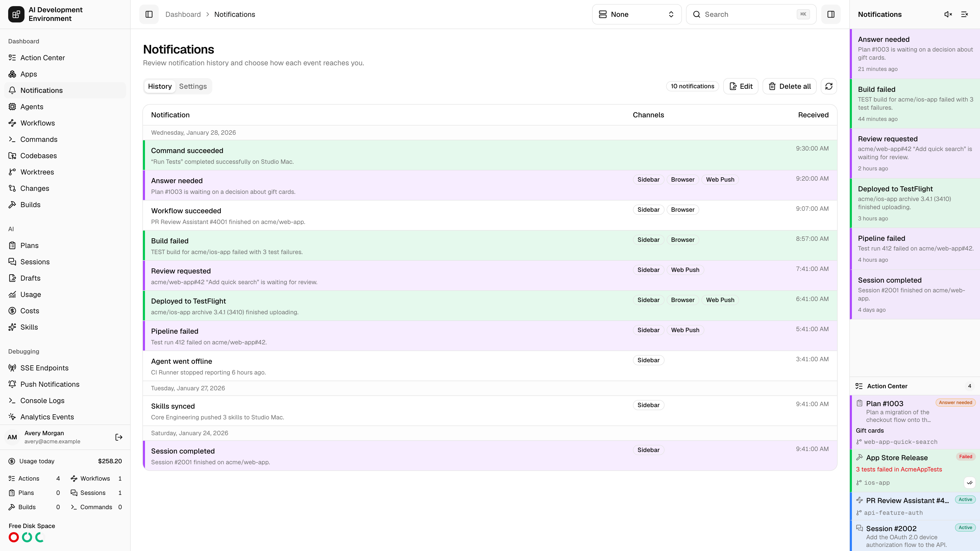
Task: Toggle the right sidebar panel icon
Action: (x=831, y=15)
